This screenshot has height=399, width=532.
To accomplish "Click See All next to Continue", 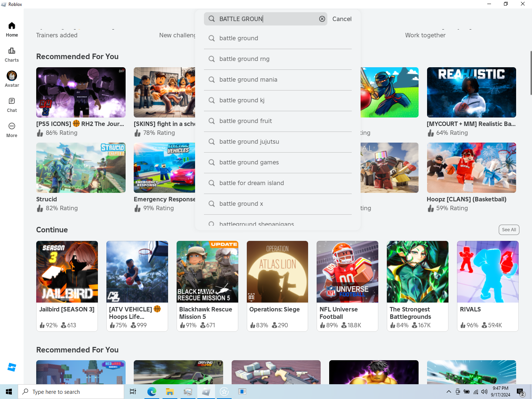I will (509, 230).
